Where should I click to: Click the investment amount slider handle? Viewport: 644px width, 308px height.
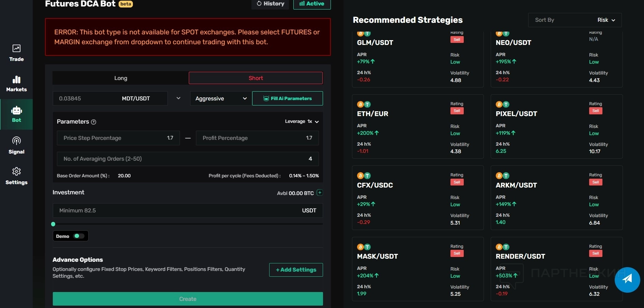click(x=53, y=224)
